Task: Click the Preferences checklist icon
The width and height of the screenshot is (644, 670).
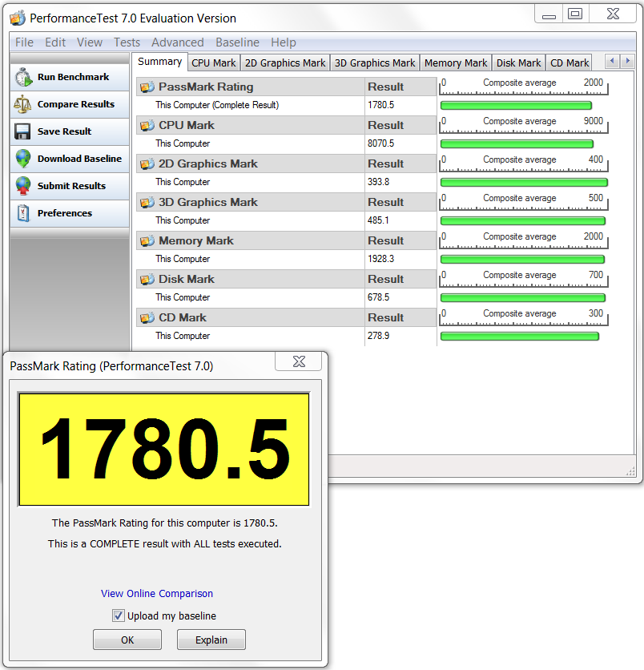Action: tap(23, 213)
